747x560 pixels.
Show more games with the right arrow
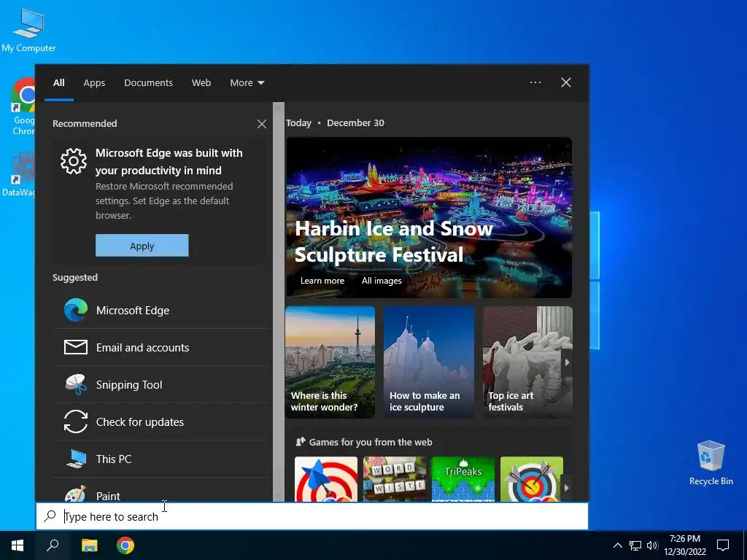(566, 488)
